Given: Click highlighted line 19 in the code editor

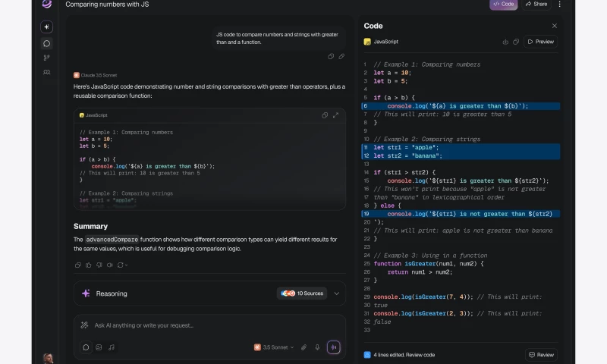Looking at the screenshot, I should click(x=461, y=214).
